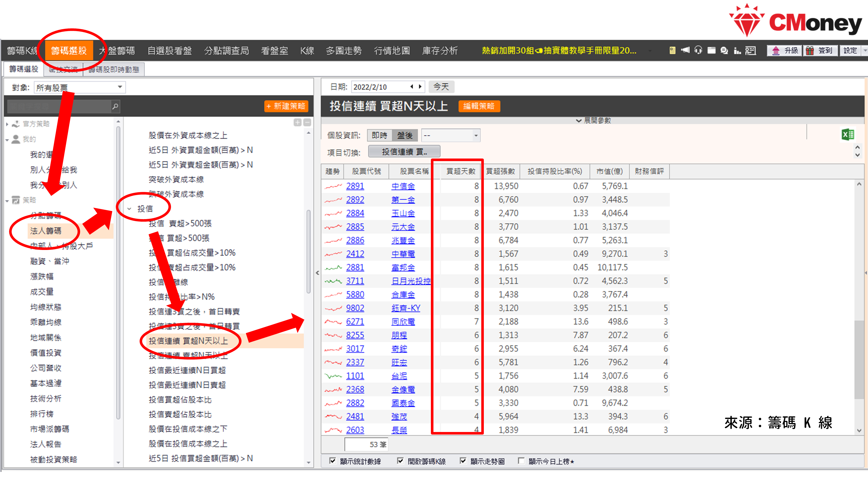Image resolution: width=868 pixels, height=477 pixels.
Task: Open the bar chart ranking icon
Action: click(737, 50)
